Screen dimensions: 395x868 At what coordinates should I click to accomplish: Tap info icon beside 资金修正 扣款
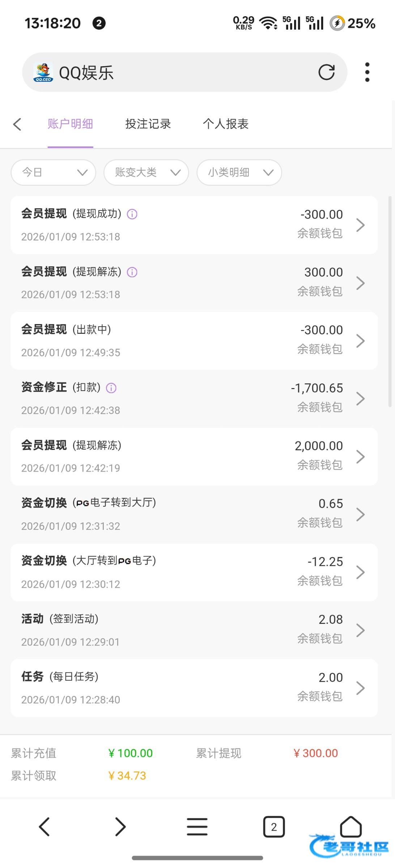tap(111, 388)
